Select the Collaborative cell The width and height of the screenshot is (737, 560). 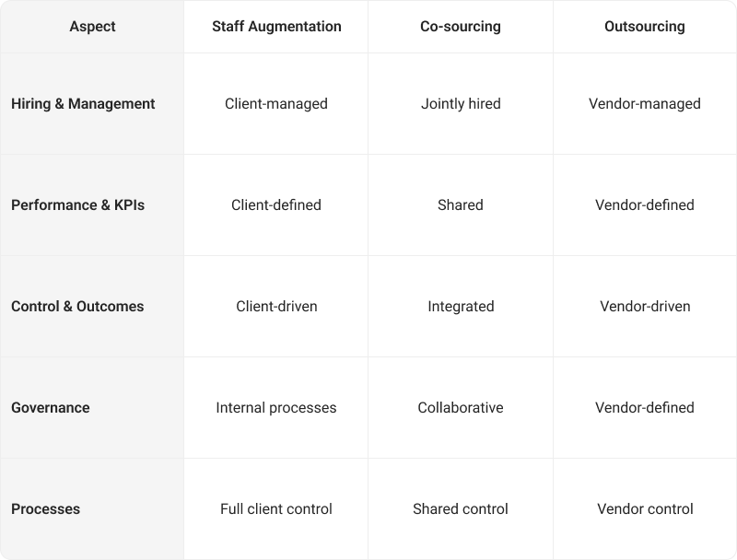461,408
